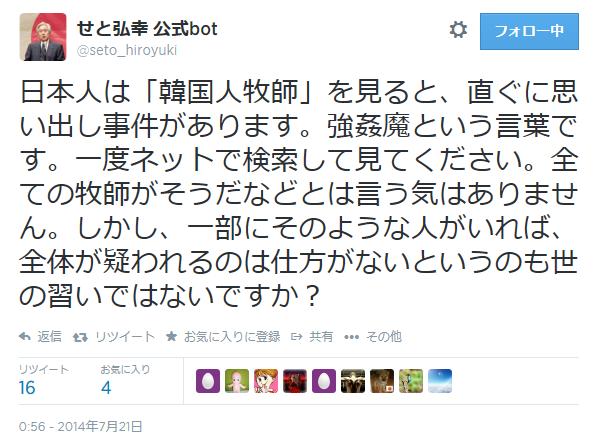593x444 pixels.
Task: Expand the その他 three-dot menu
Action: click(x=352, y=337)
